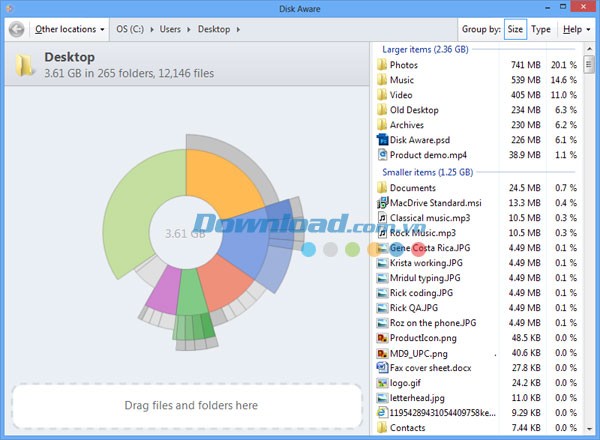Click the Fax cover sheet.docx Word icon
Image resolution: width=600 pixels, height=440 pixels.
[x=382, y=368]
